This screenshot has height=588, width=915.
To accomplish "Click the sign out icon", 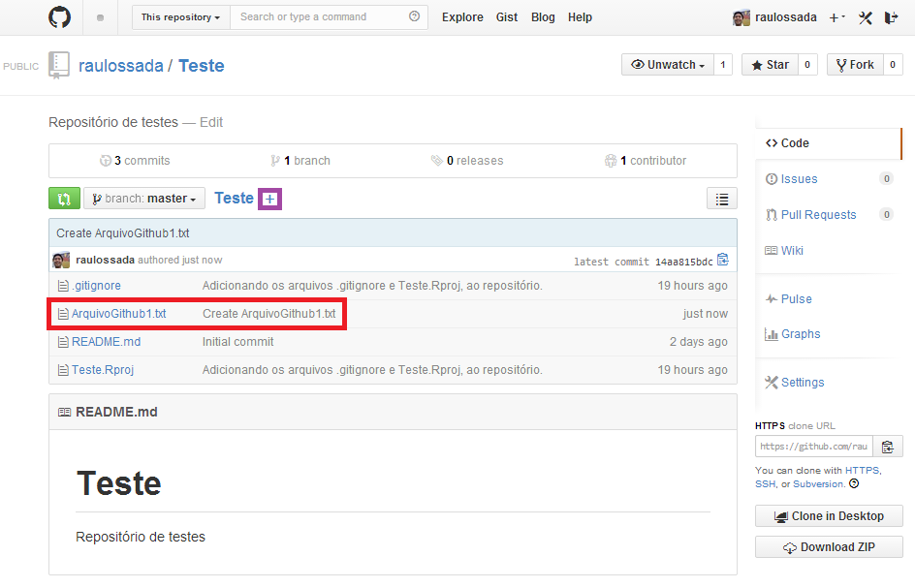I will click(x=891, y=17).
